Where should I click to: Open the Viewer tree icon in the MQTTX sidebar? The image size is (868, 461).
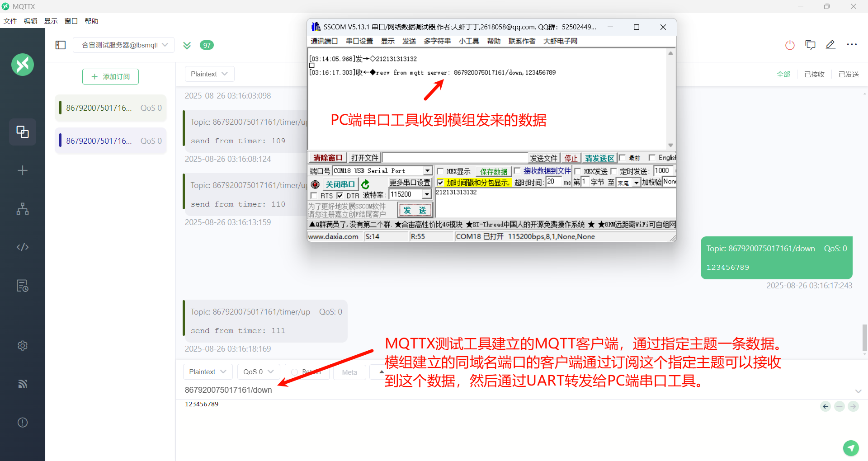coord(23,209)
